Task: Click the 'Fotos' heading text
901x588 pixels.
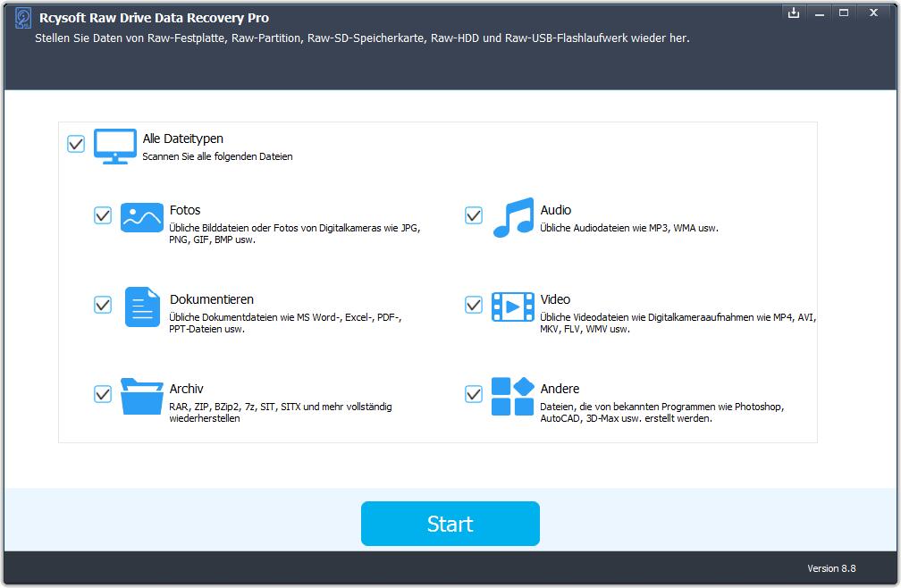Action: tap(185, 210)
